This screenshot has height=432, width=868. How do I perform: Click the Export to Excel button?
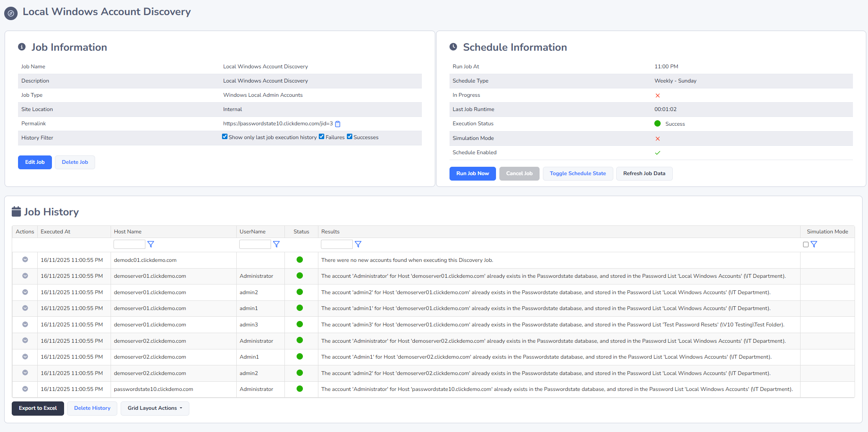pyautogui.click(x=38, y=408)
